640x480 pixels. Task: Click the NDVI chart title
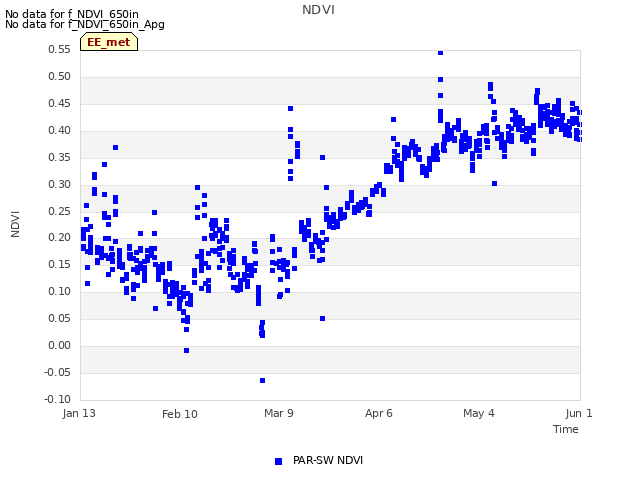(x=318, y=10)
